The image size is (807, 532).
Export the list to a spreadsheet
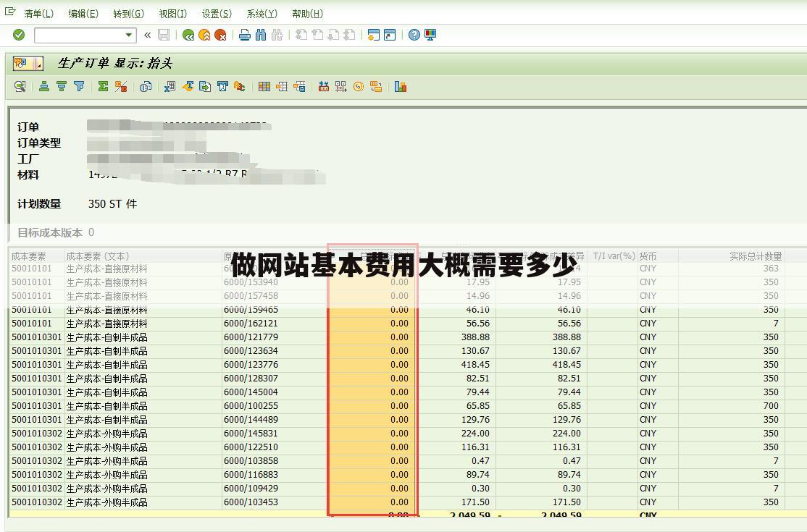tap(169, 87)
